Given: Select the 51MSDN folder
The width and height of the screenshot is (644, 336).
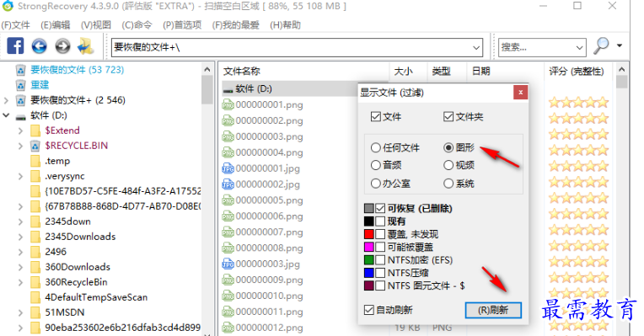Looking at the screenshot, I should click(65, 312).
